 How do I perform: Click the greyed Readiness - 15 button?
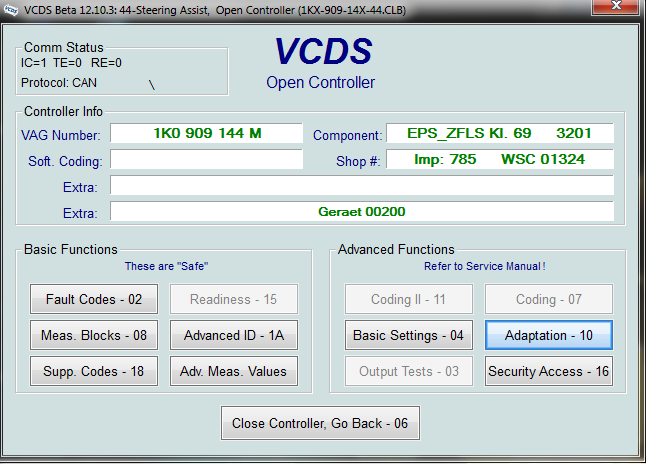(x=234, y=299)
